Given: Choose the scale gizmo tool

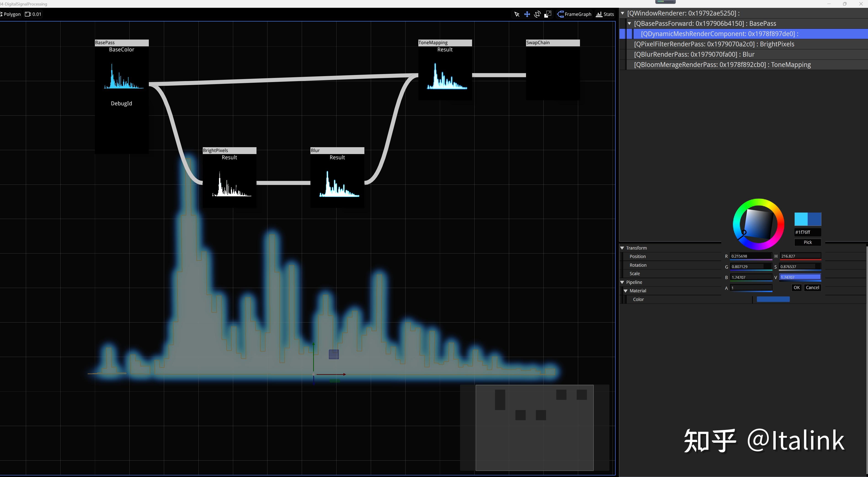Looking at the screenshot, I should point(548,14).
